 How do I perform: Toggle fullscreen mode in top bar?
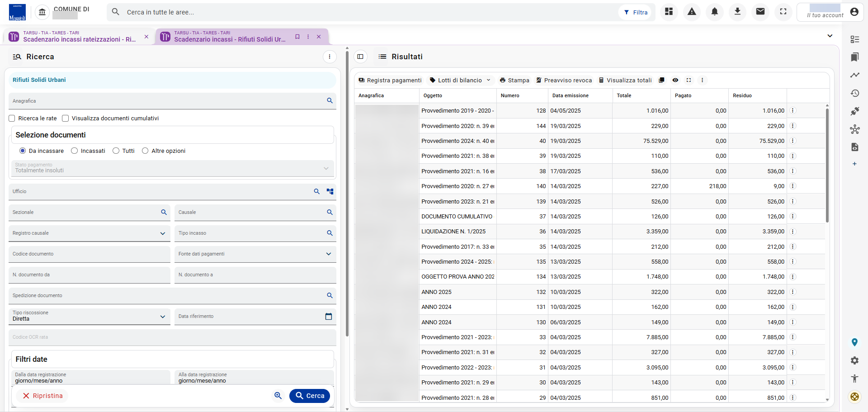click(x=783, y=12)
